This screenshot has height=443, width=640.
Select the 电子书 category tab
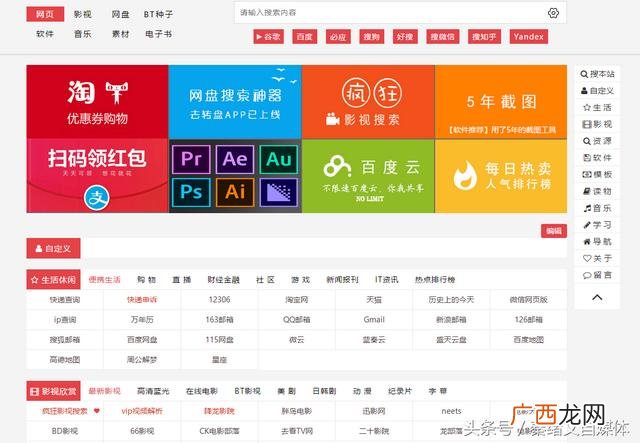(x=158, y=34)
